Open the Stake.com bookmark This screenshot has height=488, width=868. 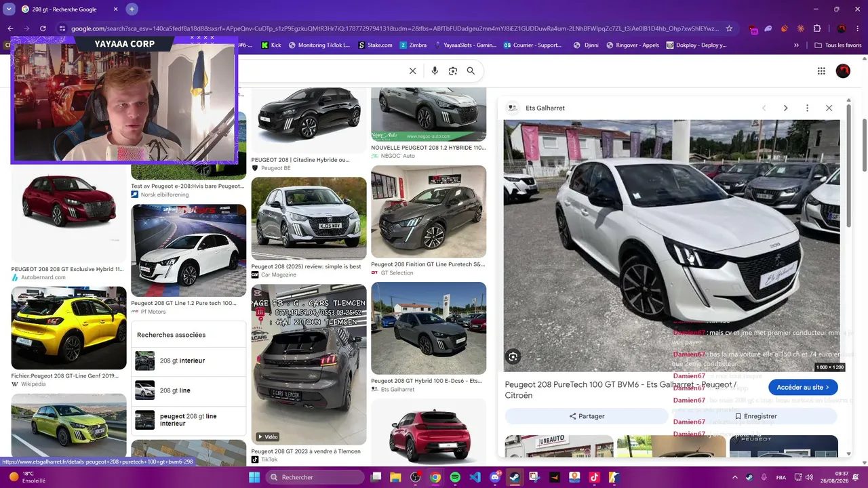(x=375, y=45)
